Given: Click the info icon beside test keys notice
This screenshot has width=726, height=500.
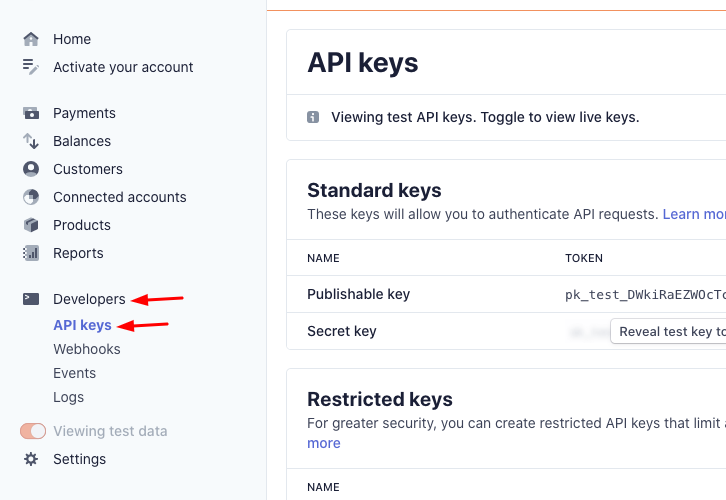Looking at the screenshot, I should (313, 117).
